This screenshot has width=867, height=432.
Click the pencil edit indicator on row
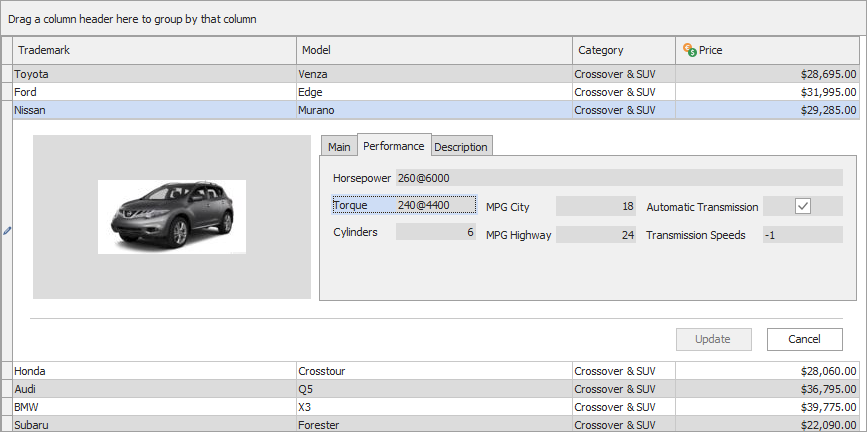click(7, 231)
